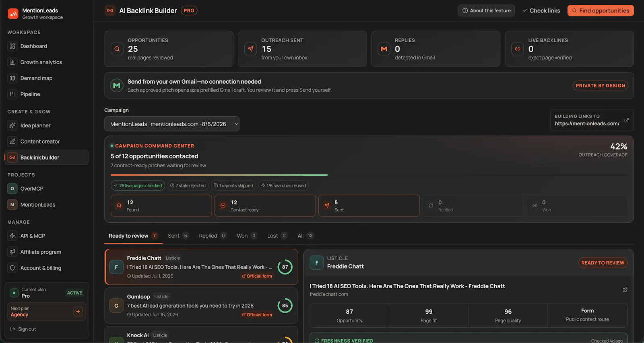This screenshot has width=644, height=343.
Task: Select the Freddie Chatt opportunity card
Action: pyautogui.click(x=201, y=267)
